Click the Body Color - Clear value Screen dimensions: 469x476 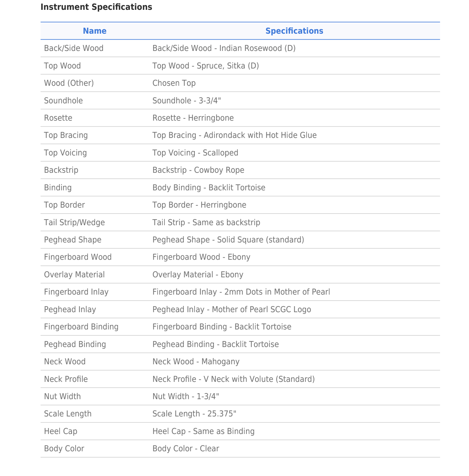click(x=186, y=449)
